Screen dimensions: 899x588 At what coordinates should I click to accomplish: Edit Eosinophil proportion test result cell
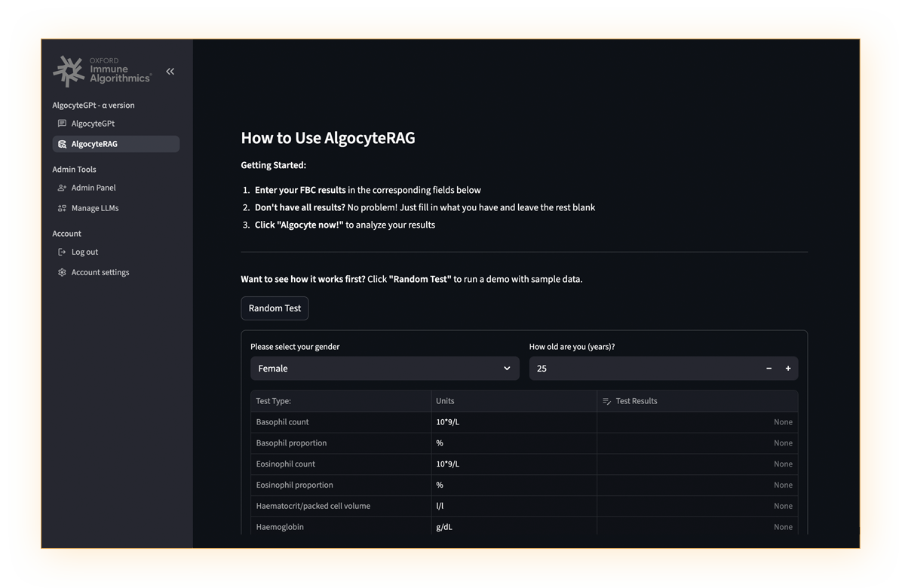697,485
